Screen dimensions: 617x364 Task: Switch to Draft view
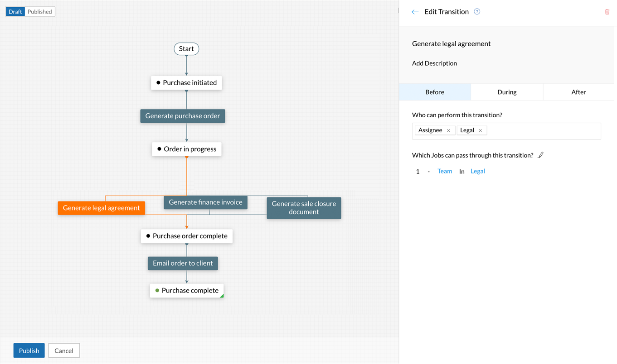(x=15, y=12)
